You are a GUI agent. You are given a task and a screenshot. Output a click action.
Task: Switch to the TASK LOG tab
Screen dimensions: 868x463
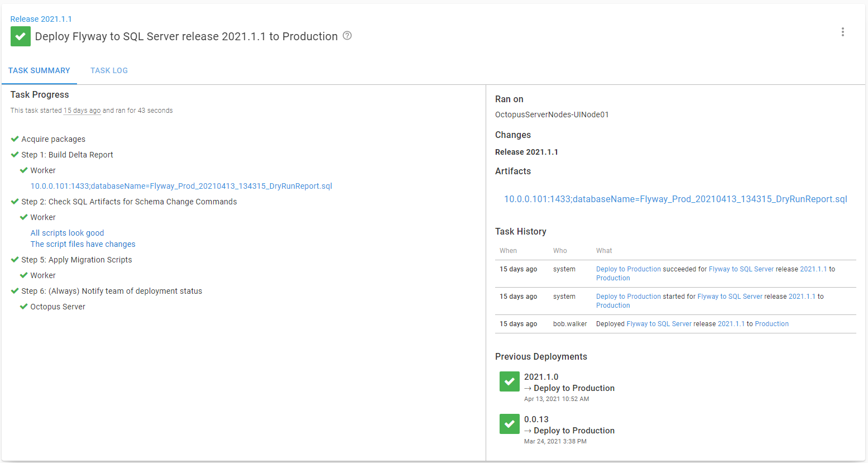(x=109, y=70)
